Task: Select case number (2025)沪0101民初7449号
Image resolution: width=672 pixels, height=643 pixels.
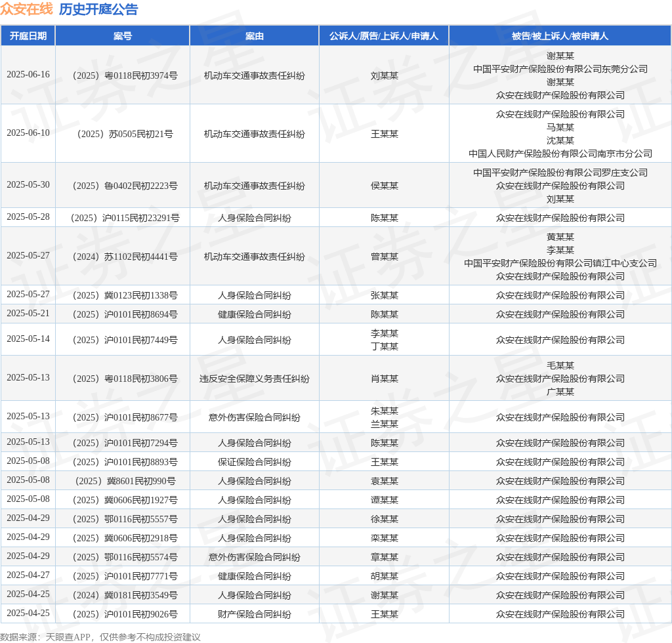Action: (x=125, y=340)
